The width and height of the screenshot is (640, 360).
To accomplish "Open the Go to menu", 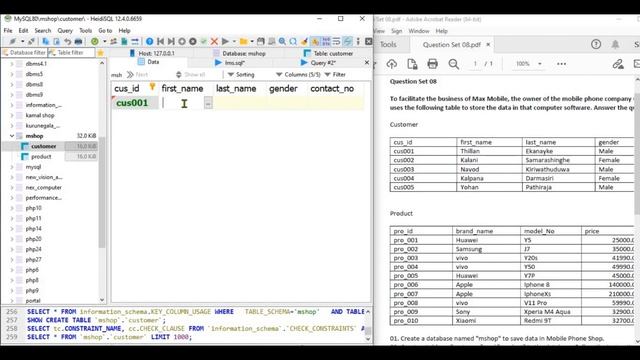I will coord(105,31).
